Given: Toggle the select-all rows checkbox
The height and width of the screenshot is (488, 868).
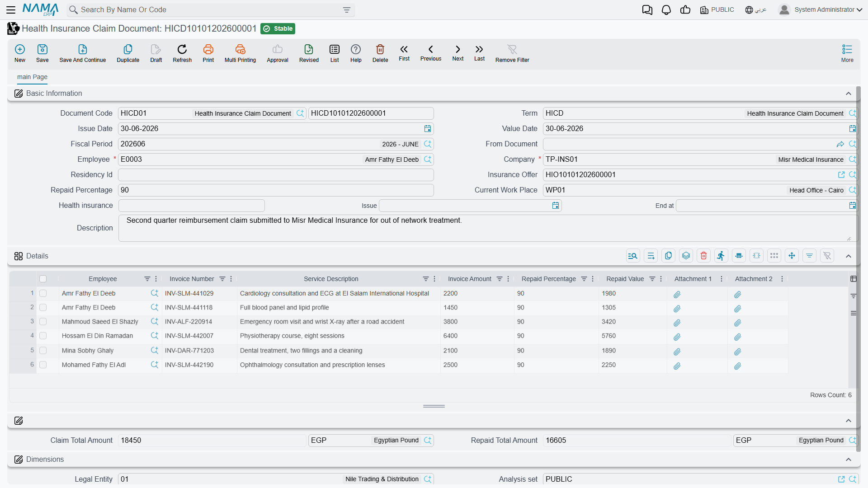Looking at the screenshot, I should click(43, 279).
